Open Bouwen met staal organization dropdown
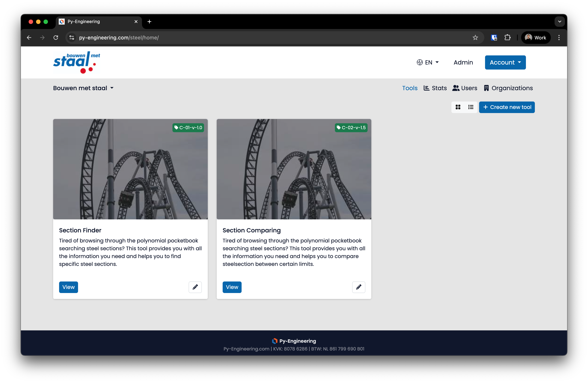 point(83,88)
